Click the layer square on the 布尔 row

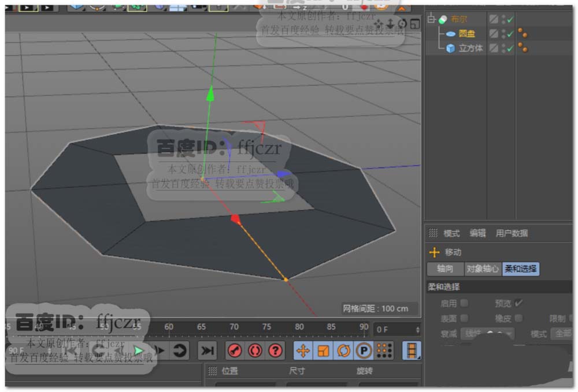494,19
